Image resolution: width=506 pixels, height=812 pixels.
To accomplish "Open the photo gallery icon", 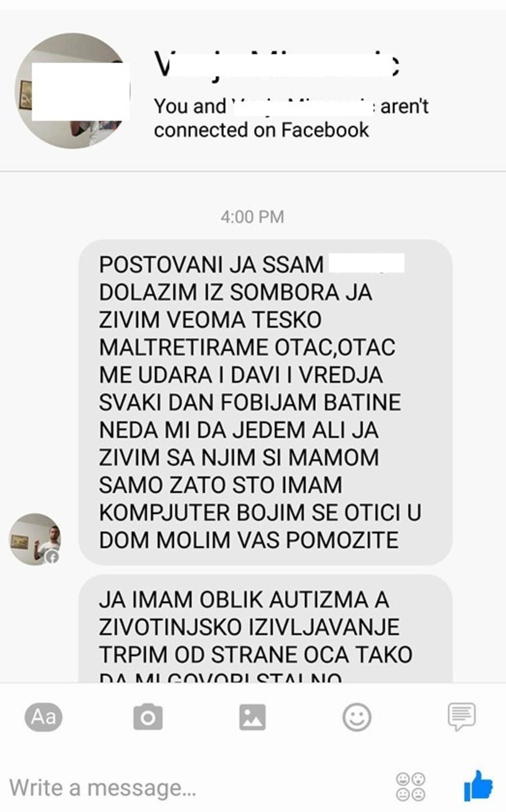I will (x=252, y=717).
